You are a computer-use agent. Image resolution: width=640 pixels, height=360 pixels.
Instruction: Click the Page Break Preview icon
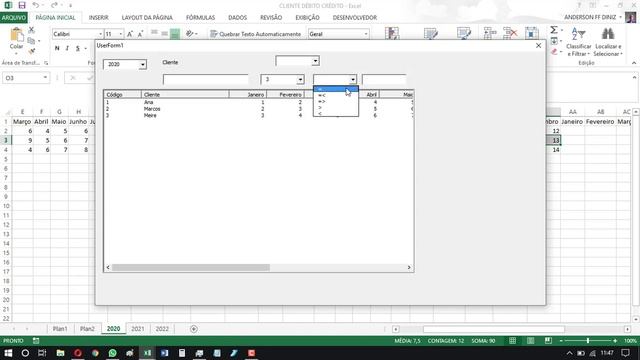click(x=548, y=341)
